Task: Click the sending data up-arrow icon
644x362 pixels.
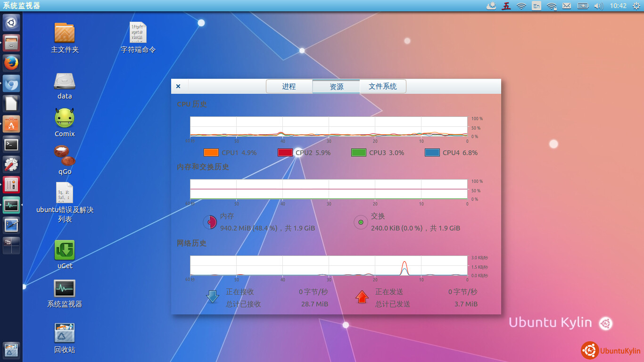Action: [x=362, y=297]
